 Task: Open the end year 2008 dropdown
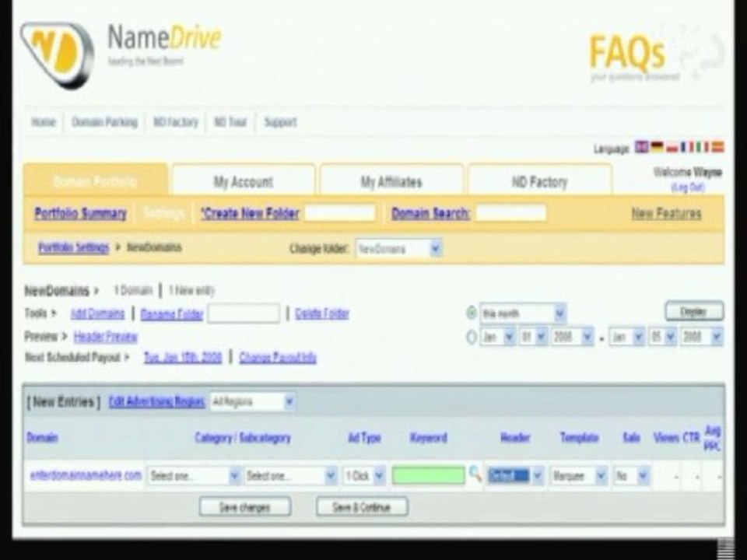click(x=702, y=337)
